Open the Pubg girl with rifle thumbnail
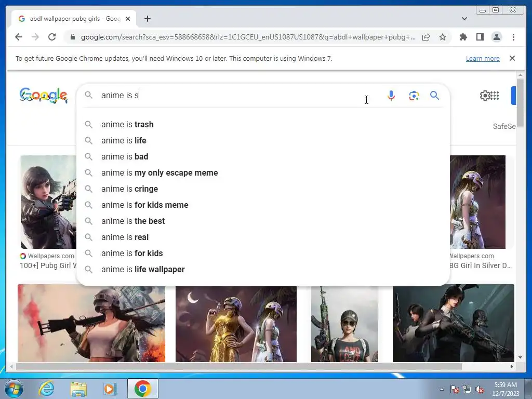The height and width of the screenshot is (399, 532). coord(48,202)
